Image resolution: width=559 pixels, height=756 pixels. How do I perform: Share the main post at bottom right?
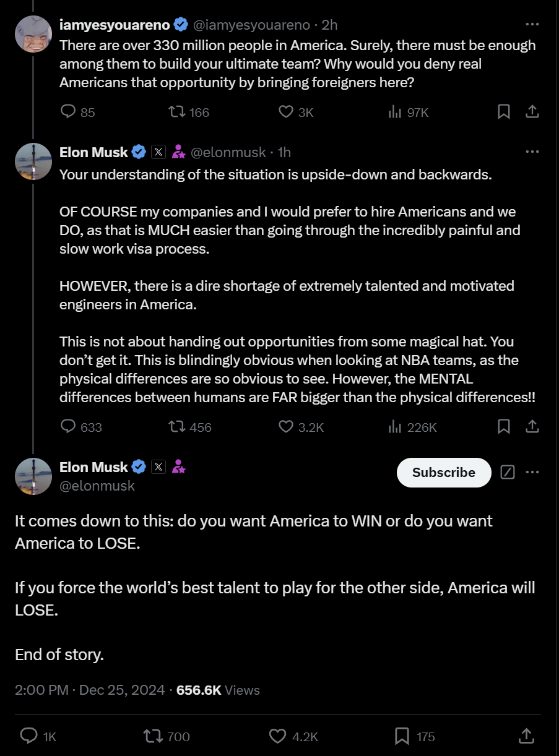coord(526,736)
